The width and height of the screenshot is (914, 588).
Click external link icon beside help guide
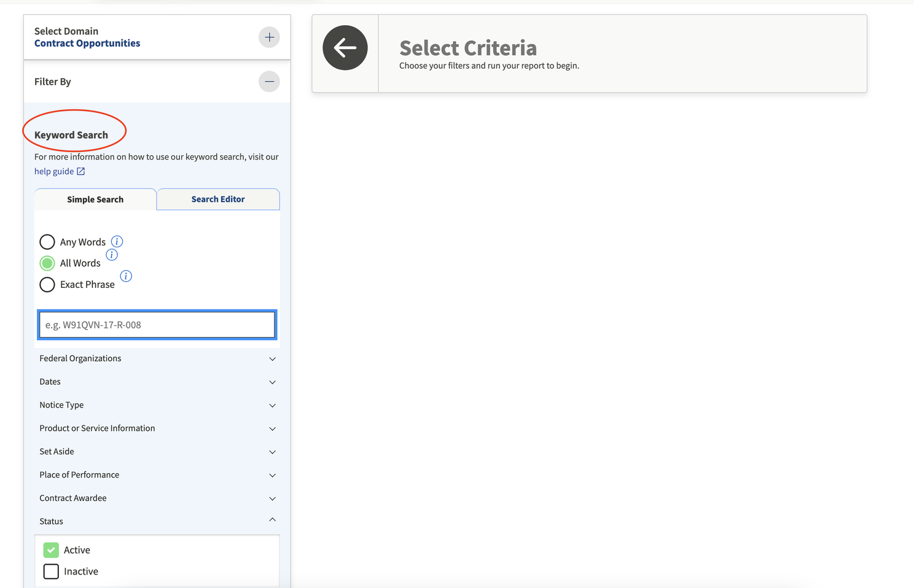click(x=80, y=171)
